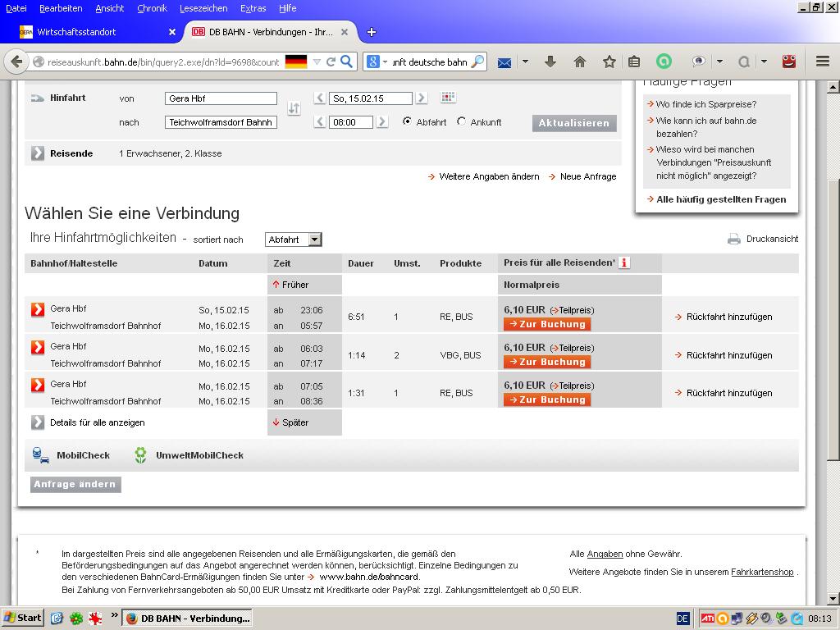Open the address bar history dropdown arrow
Screen dimensions: 840x630
[317, 62]
